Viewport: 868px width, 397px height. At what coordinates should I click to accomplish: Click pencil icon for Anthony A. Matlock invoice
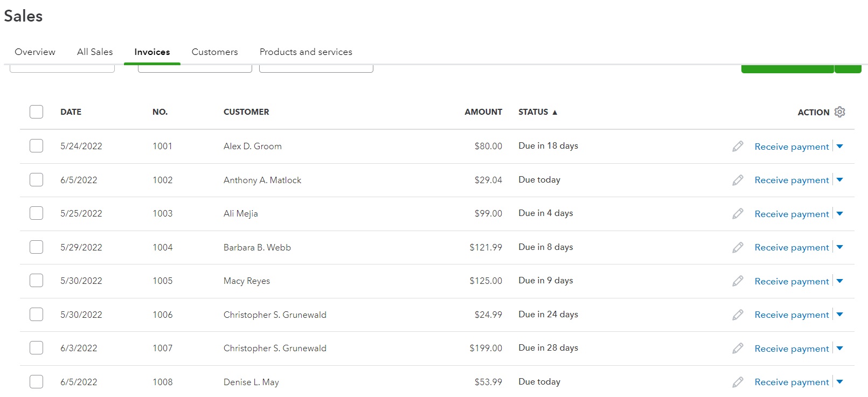tap(738, 180)
